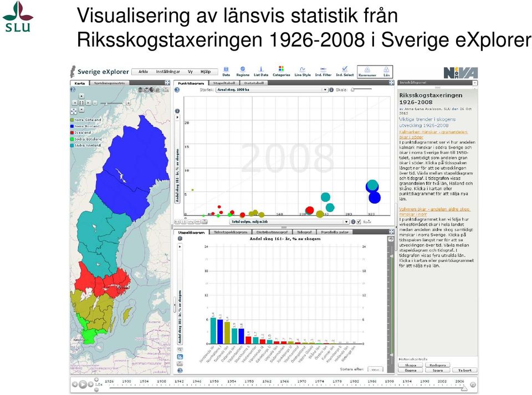Click the map layers icon

[140, 90]
